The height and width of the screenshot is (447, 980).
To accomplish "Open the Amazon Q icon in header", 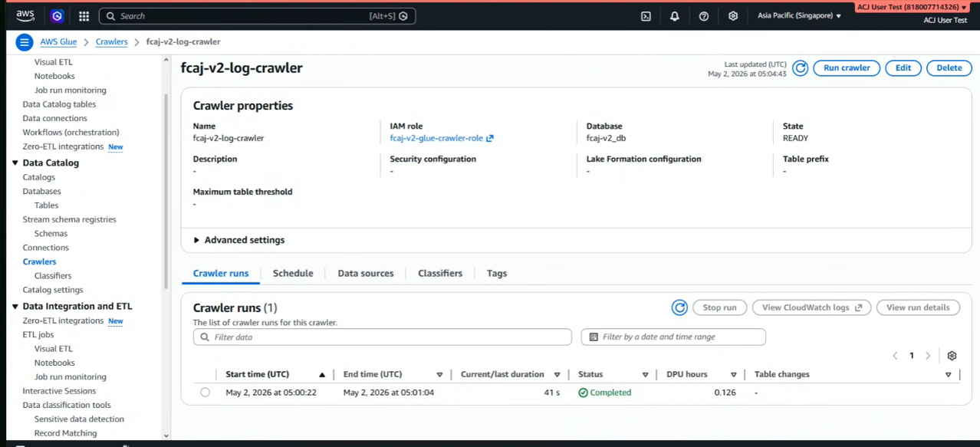I will pos(57,15).
